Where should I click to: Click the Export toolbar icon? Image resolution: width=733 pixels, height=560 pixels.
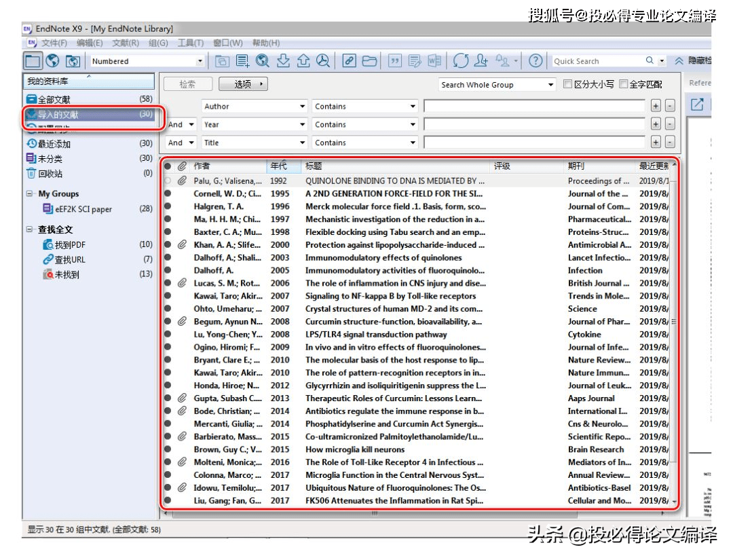tap(303, 61)
